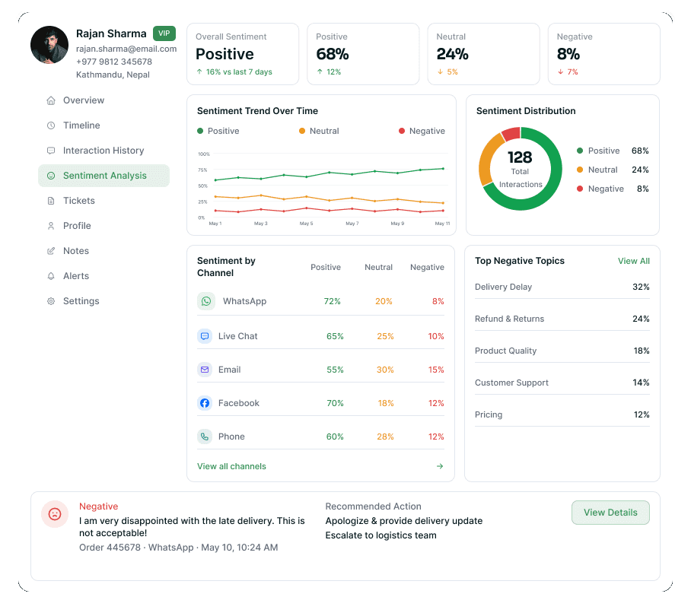The image size is (691, 616).
Task: Click the Customer Support topic row
Action: [x=562, y=383]
